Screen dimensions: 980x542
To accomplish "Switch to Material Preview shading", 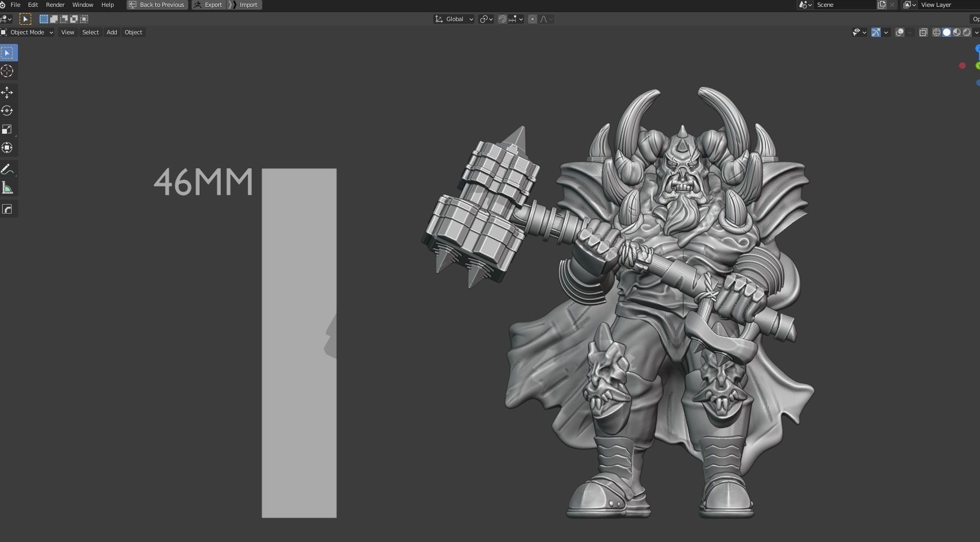I will (957, 32).
